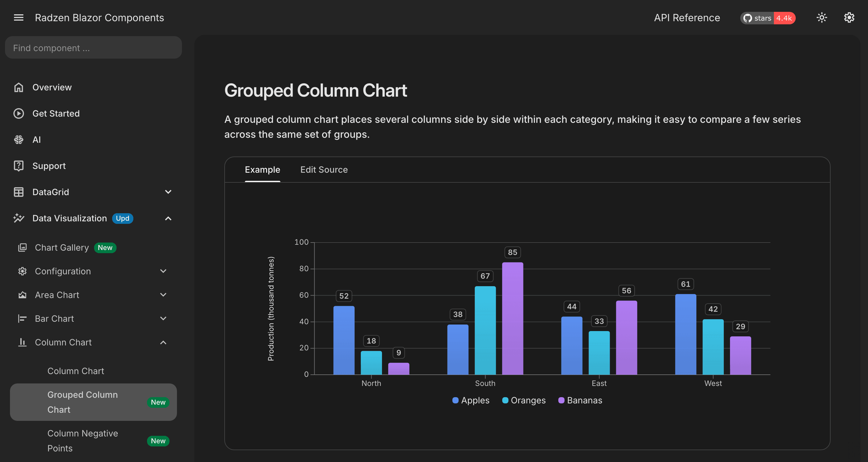The image size is (868, 462).
Task: Switch to the Edit Source tab
Action: 324,170
